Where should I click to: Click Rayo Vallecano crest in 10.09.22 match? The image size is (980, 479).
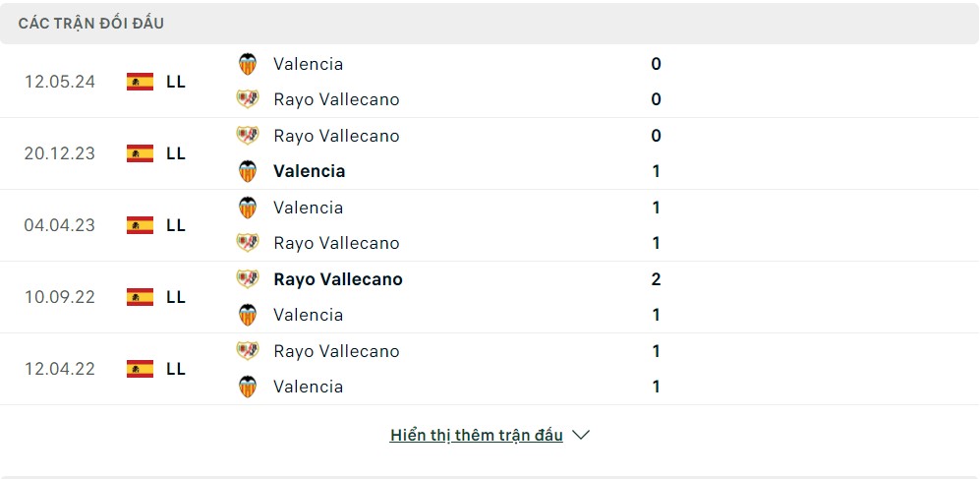click(x=248, y=279)
